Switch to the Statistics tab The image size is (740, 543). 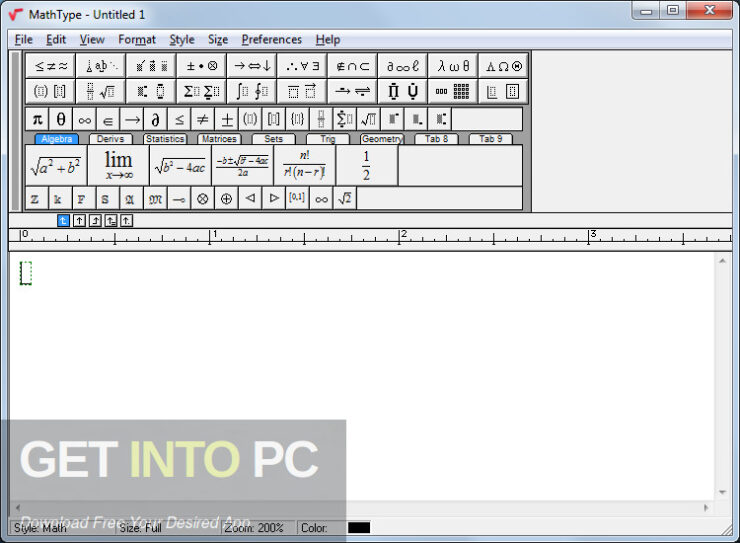[x=165, y=139]
